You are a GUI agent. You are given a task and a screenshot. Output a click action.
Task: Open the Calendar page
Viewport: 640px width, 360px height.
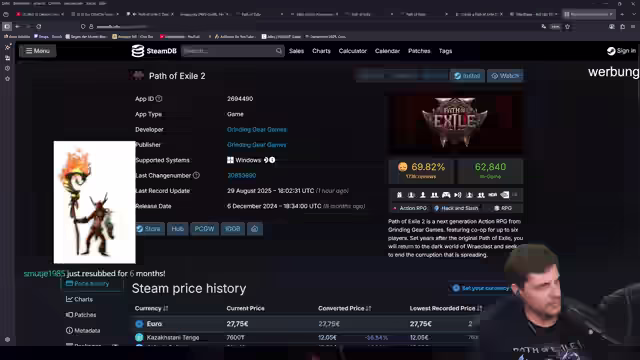(x=387, y=51)
